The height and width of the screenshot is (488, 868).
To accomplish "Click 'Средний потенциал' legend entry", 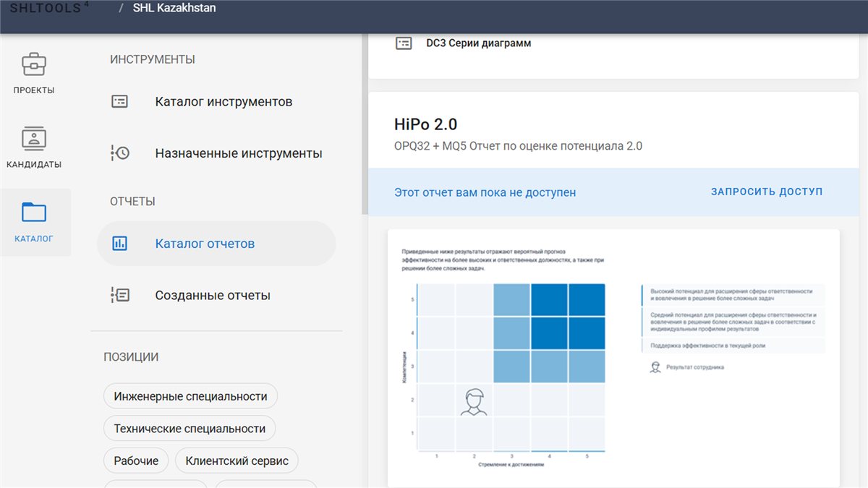I will point(732,322).
